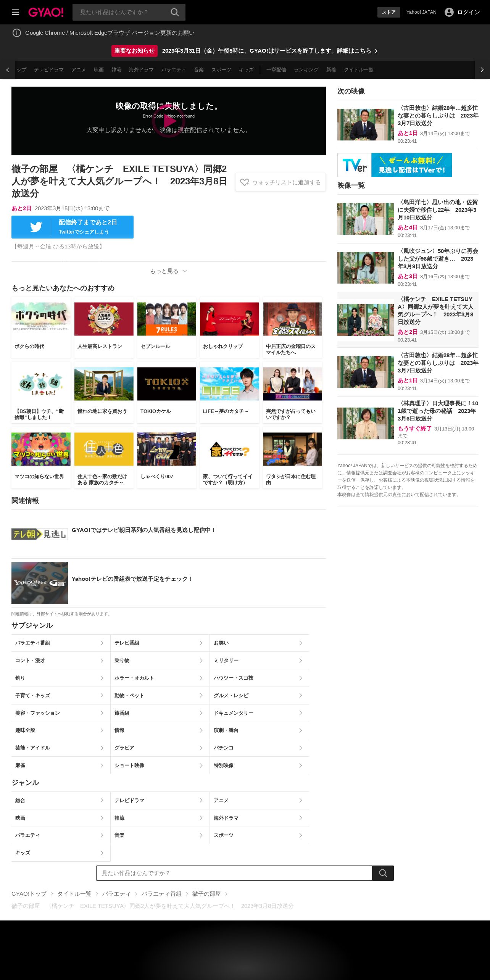This screenshot has height=980, width=490.
Task: Select バラエティ in navigation bar
Action: pyautogui.click(x=174, y=70)
